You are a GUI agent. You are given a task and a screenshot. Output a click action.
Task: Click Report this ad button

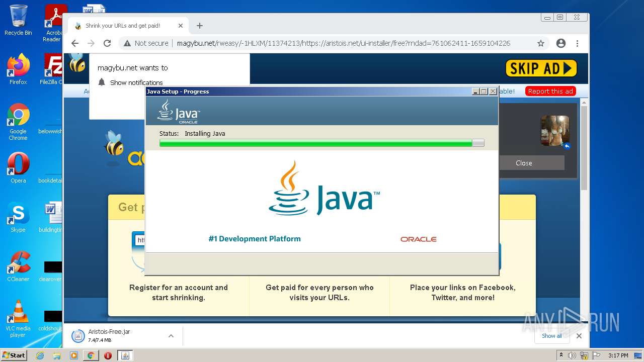pos(550,91)
